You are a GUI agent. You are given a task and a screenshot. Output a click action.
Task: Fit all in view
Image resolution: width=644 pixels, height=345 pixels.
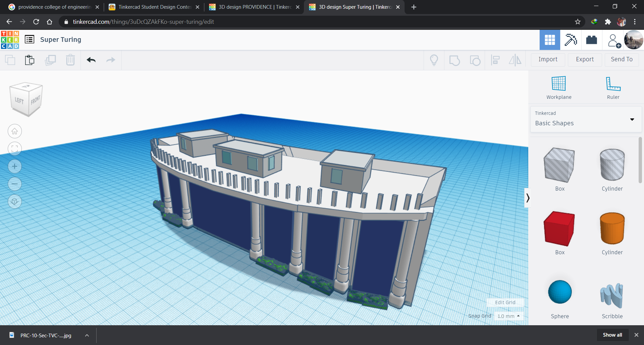click(15, 149)
